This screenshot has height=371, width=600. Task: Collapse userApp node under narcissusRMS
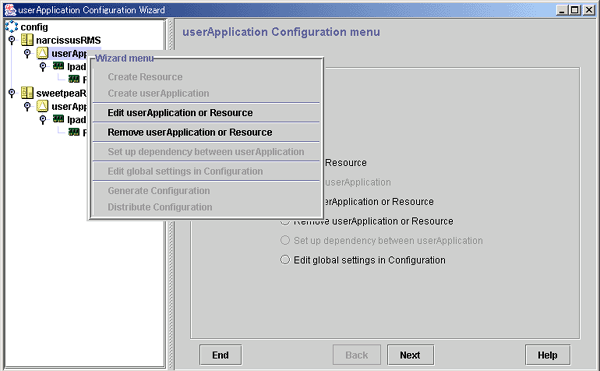27,53
